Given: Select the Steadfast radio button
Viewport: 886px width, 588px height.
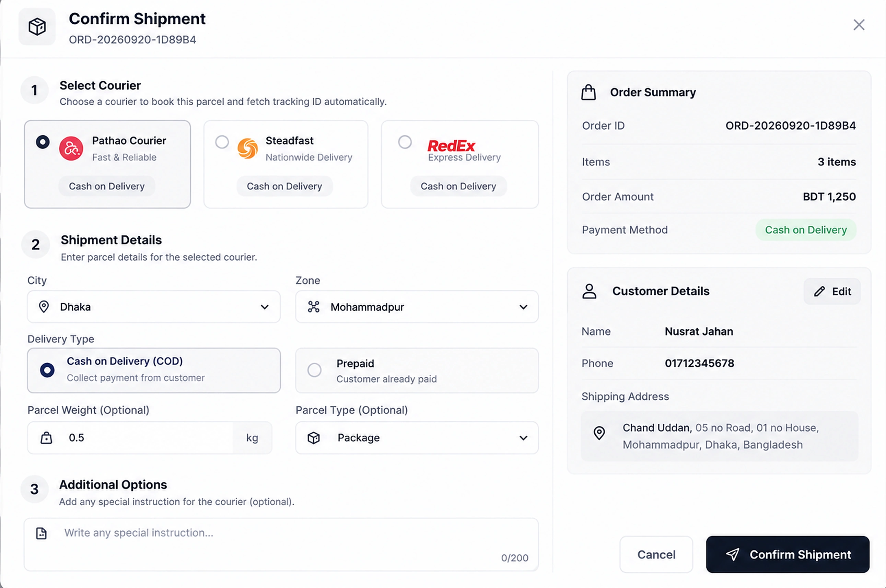Looking at the screenshot, I should pyautogui.click(x=222, y=142).
